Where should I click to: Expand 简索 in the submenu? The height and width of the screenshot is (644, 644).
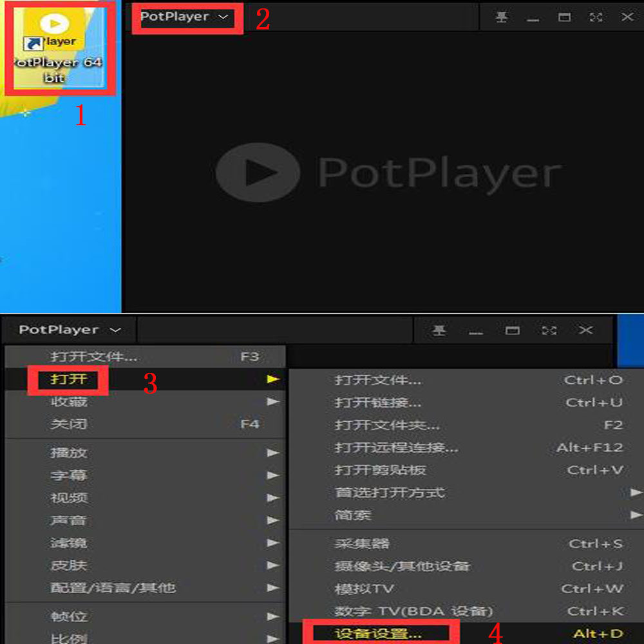[x=466, y=515]
